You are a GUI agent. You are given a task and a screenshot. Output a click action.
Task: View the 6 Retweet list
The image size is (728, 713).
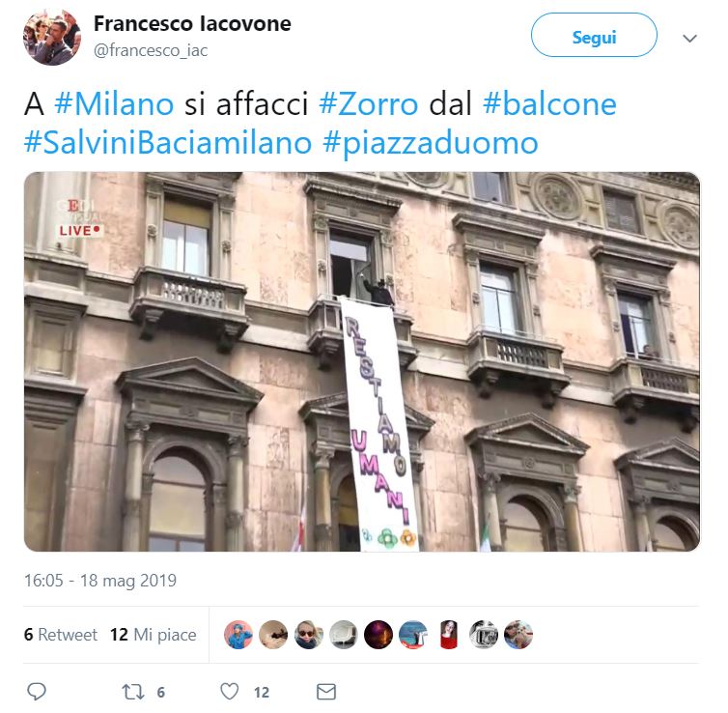(61, 635)
